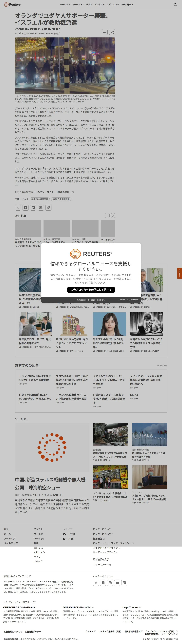Click お問合せはこちら link in popup
The width and height of the screenshot is (182, 644).
tap(98, 300)
